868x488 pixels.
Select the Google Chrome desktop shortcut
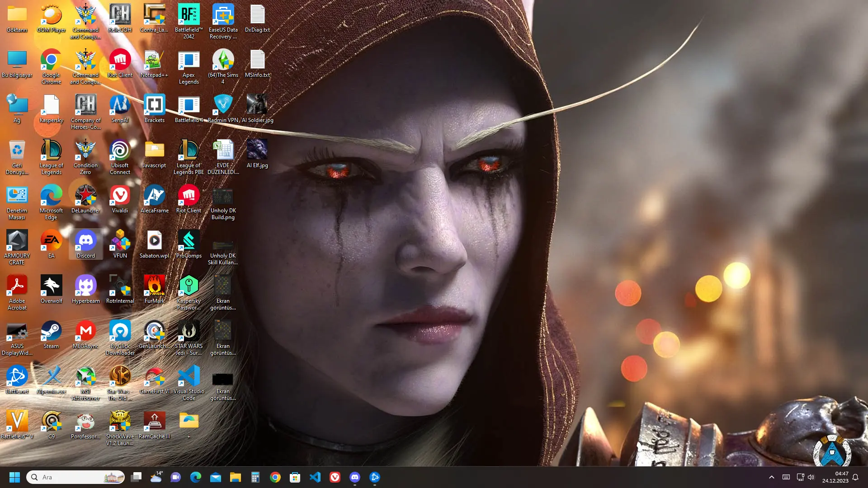[52, 66]
